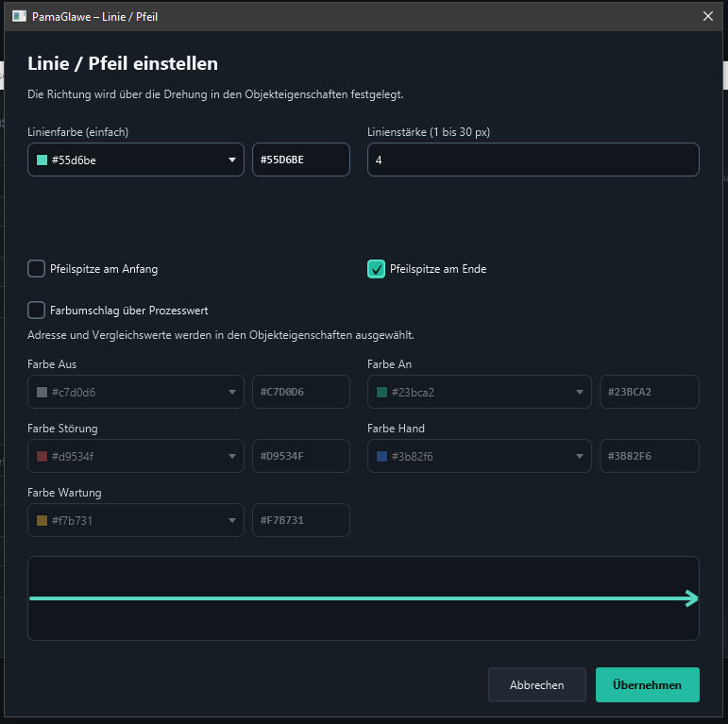Close the Linie / Pfeil dialog
This screenshot has height=724, width=728.
tap(707, 16)
